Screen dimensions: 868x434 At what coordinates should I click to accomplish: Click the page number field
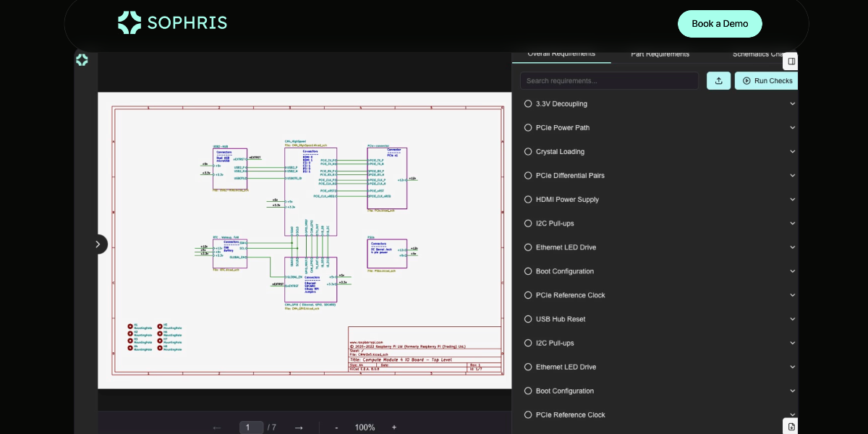point(250,427)
